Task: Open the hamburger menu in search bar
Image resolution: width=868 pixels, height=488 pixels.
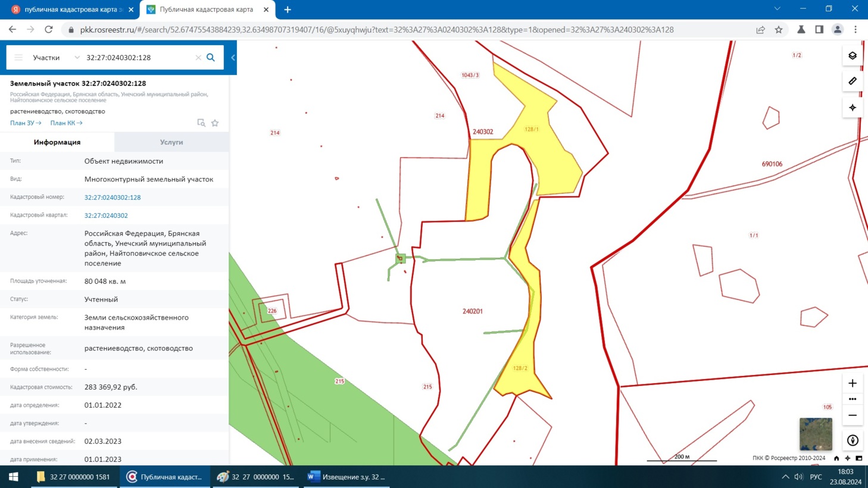Action: [x=18, y=58]
